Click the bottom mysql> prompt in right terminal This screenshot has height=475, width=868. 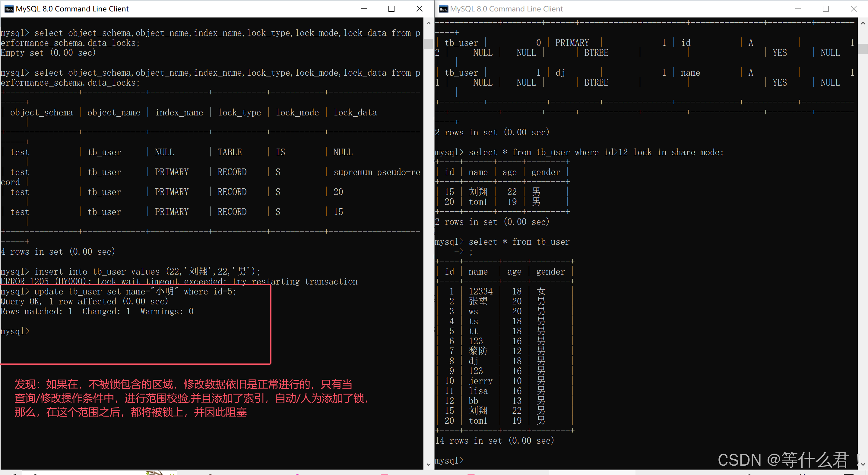[449, 460]
